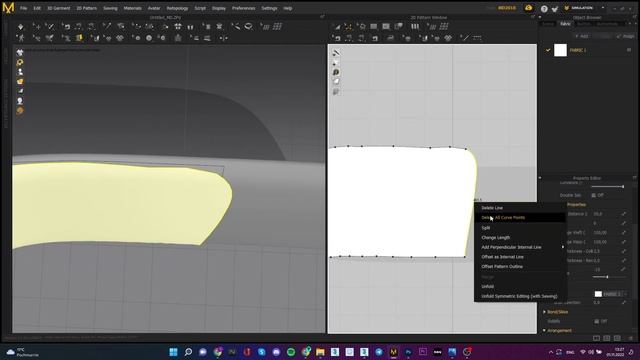
Task: Collapse the Property Editor panel arrow
Action: pyautogui.click(x=540, y=178)
